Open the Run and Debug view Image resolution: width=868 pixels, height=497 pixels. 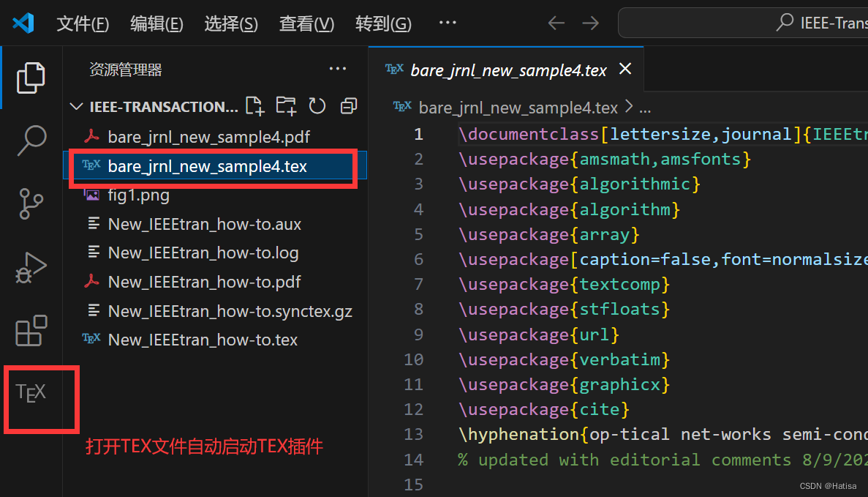(30, 268)
